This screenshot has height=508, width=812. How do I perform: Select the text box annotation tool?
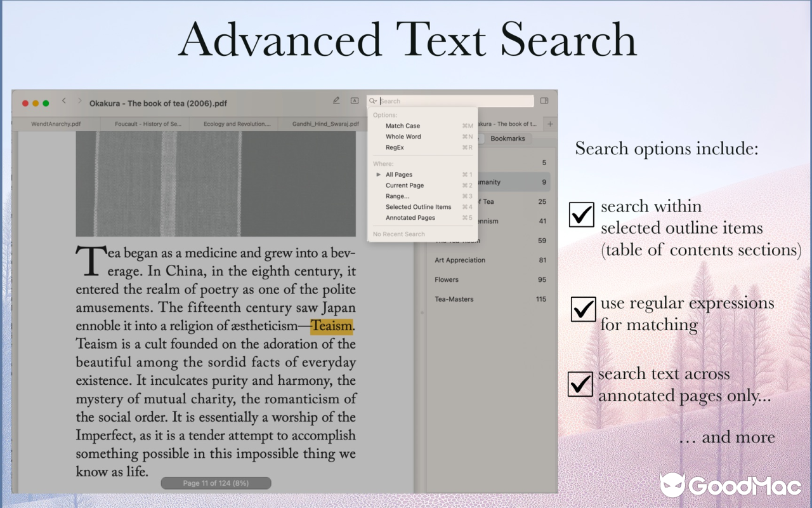(355, 100)
